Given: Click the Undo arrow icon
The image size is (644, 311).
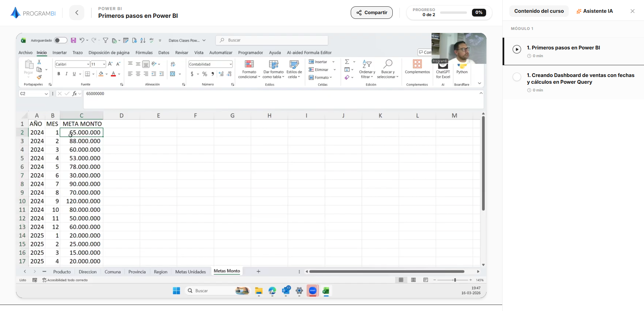Looking at the screenshot, I should [82, 40].
